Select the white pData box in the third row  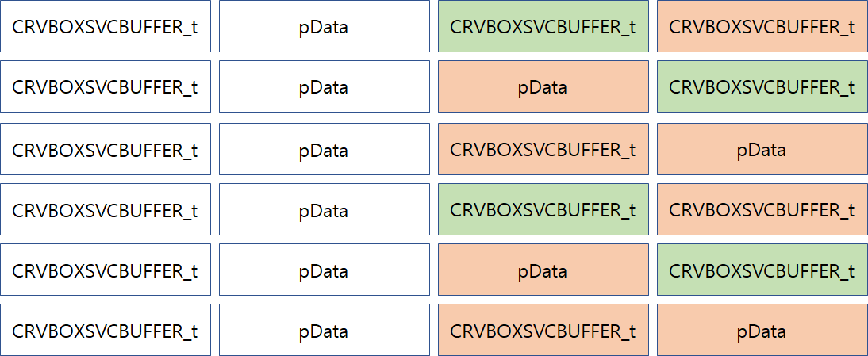click(325, 149)
